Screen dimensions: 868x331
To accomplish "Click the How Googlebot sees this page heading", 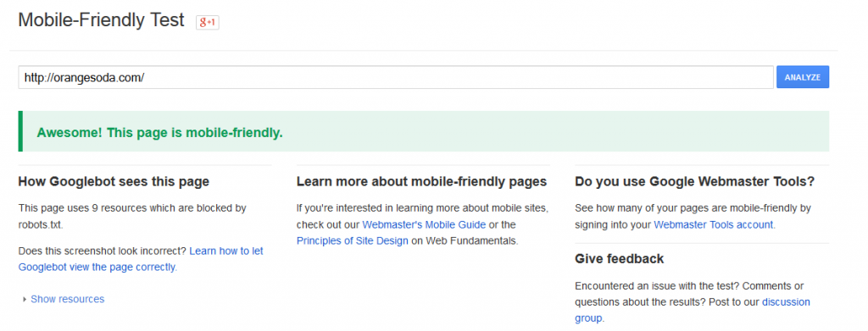I will [x=114, y=182].
